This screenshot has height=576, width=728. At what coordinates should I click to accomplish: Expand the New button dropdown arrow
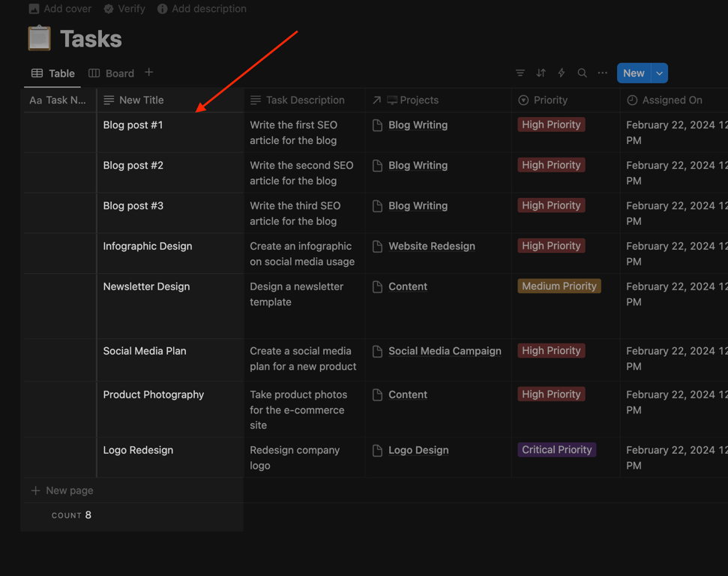coord(659,73)
